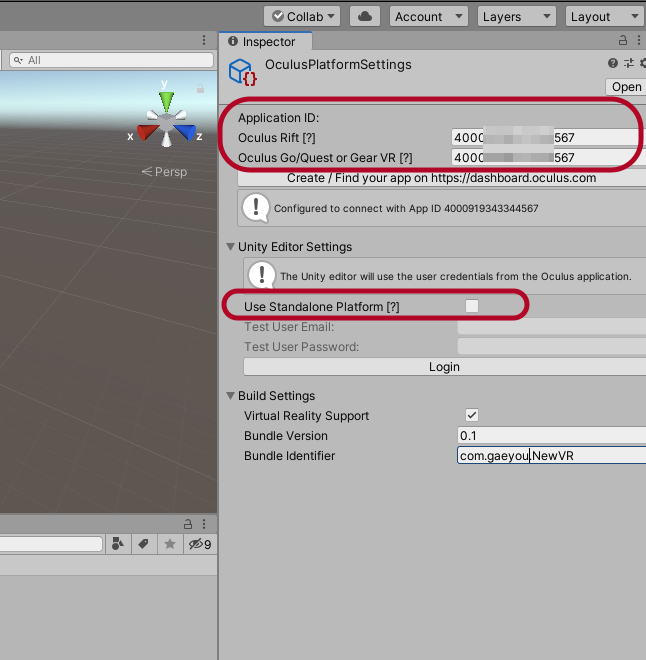Open the Collab dropdown
Image resolution: width=646 pixels, height=660 pixels.
point(302,16)
